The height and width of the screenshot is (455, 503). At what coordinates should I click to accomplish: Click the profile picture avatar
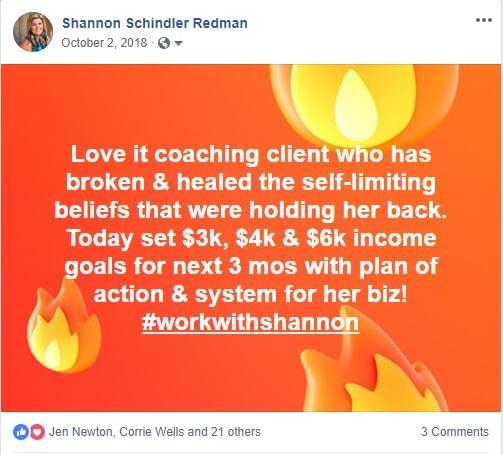click(x=33, y=32)
